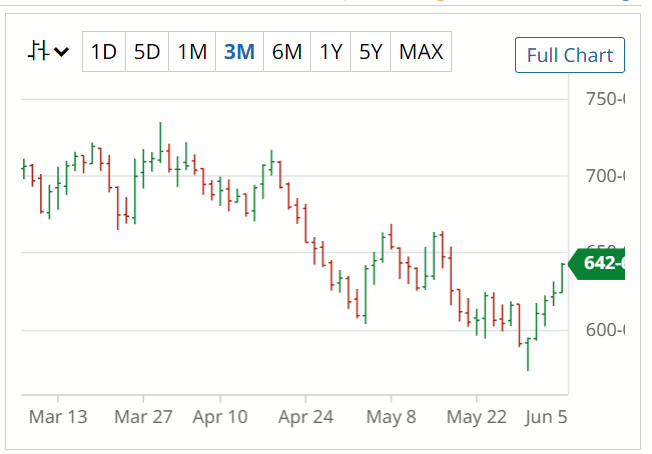
Task: Choose the 1M time range
Action: point(192,52)
